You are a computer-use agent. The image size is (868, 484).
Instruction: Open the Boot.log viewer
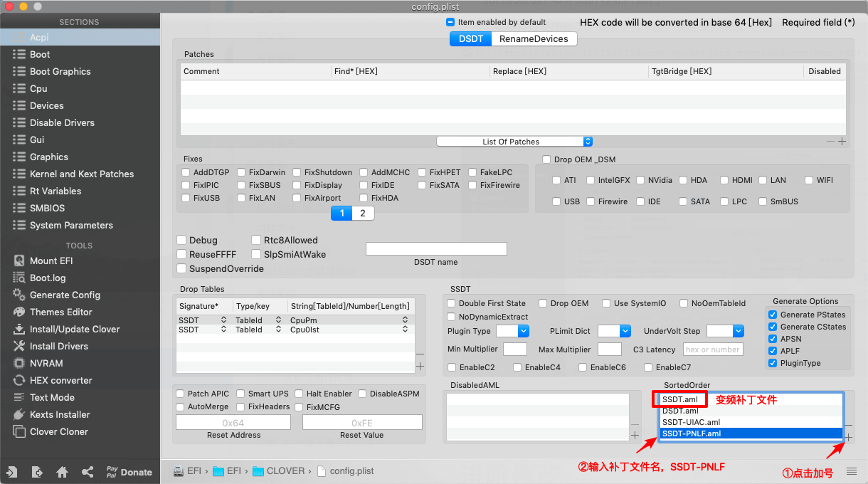48,278
